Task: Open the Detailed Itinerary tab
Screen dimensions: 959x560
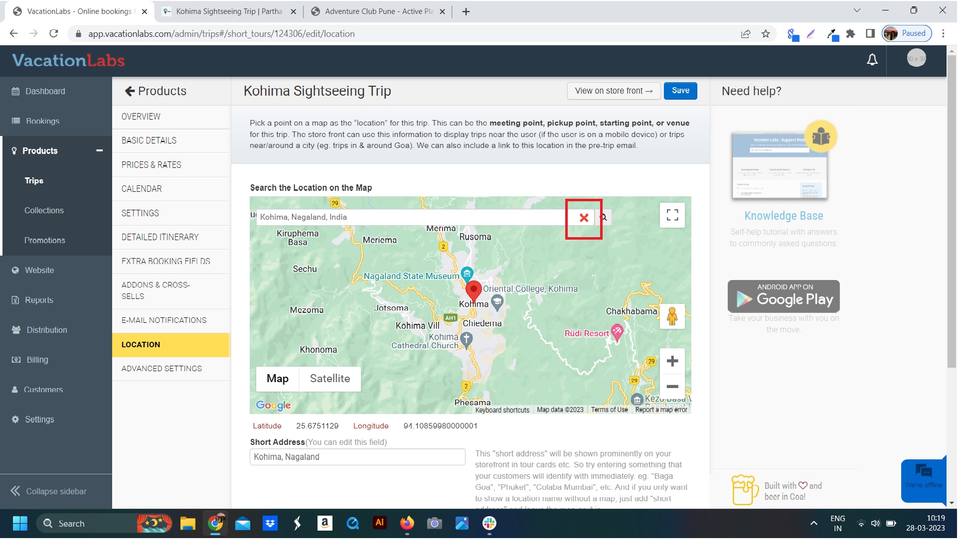Action: [160, 238]
